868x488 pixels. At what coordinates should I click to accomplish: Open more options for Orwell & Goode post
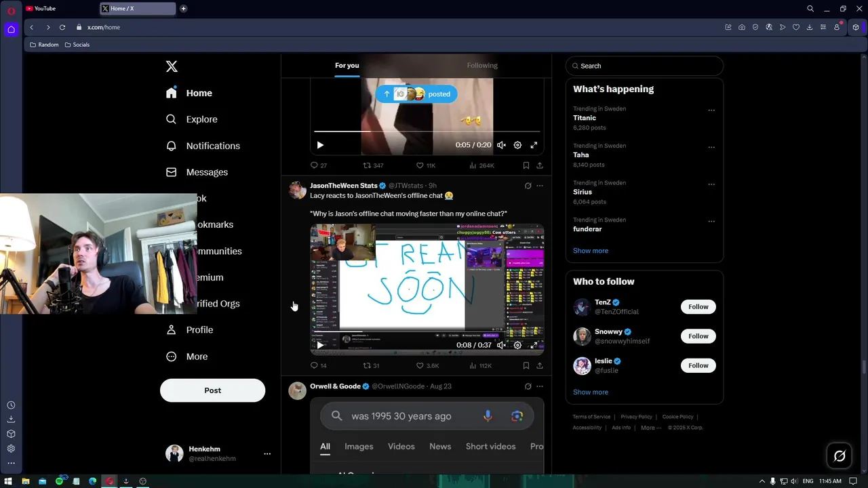540,386
